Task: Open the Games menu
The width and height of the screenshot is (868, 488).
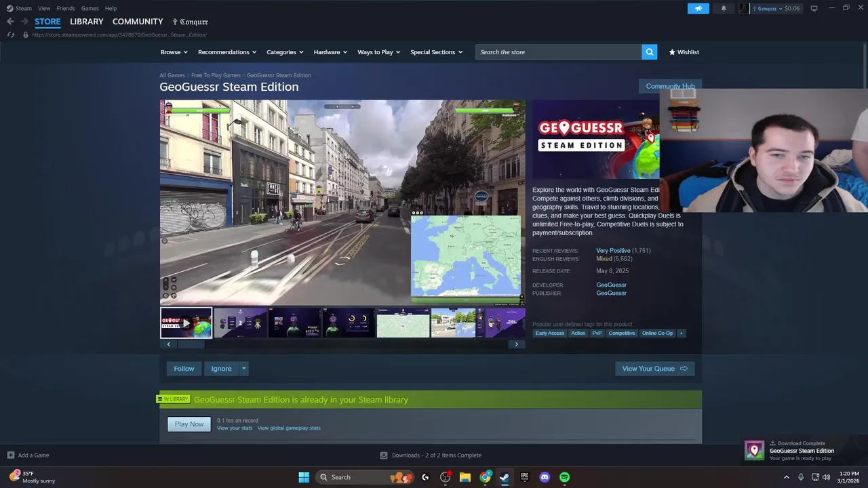Action: pyautogui.click(x=90, y=8)
